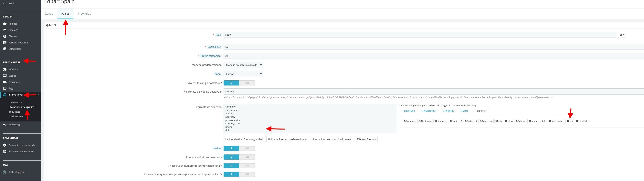
Task: Click Utilizar mi formato modificado actual
Action: [x=331, y=140]
